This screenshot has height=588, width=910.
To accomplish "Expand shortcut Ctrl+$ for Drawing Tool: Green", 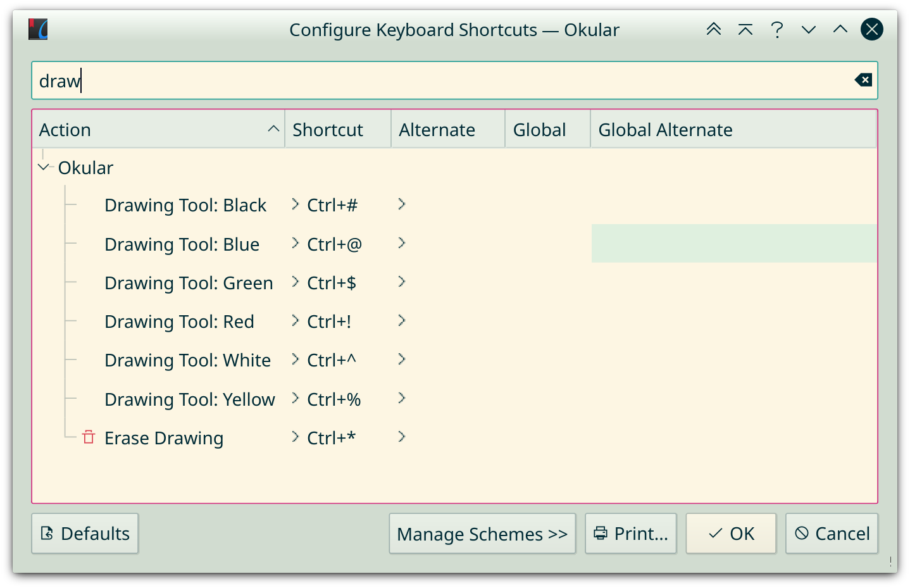I will point(295,282).
